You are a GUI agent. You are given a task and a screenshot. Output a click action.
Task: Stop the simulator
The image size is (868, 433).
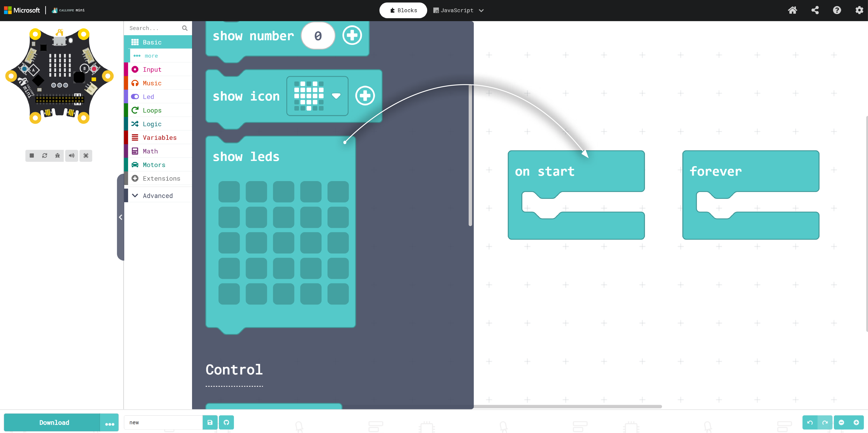point(32,156)
